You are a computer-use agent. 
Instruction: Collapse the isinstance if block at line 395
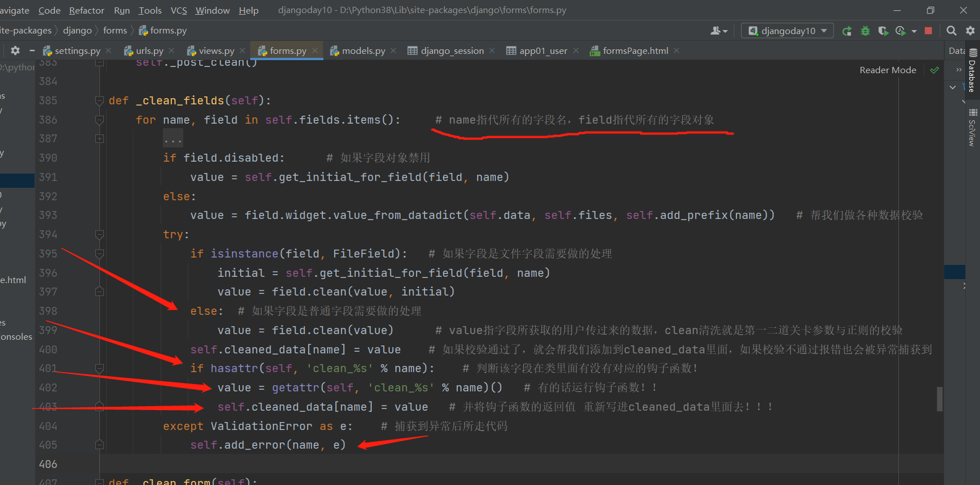click(x=100, y=254)
